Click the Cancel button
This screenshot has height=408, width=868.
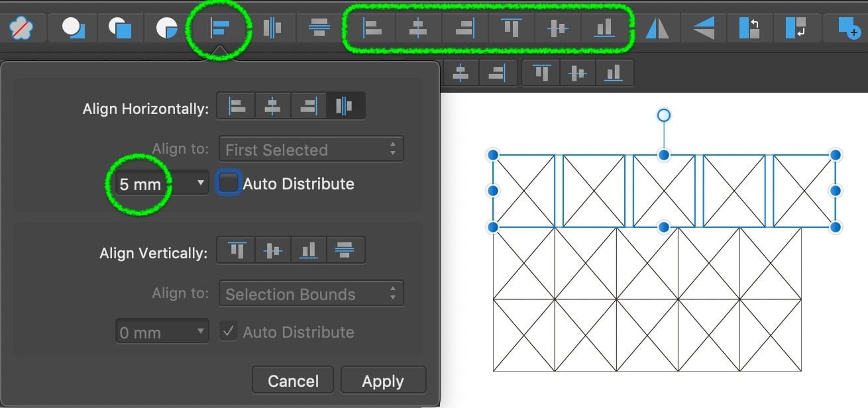point(292,380)
